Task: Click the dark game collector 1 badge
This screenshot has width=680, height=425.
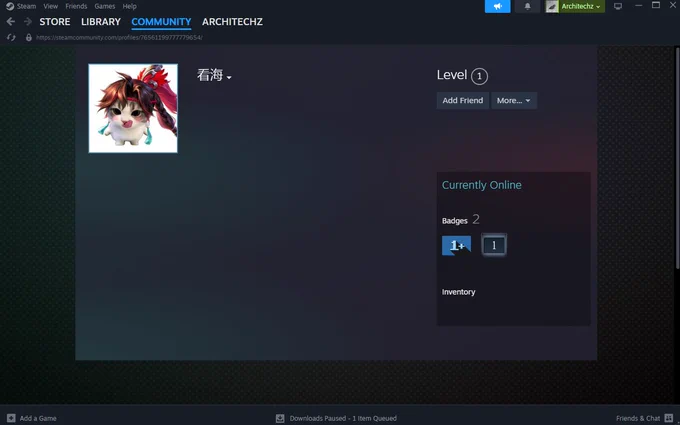Action: (x=494, y=245)
